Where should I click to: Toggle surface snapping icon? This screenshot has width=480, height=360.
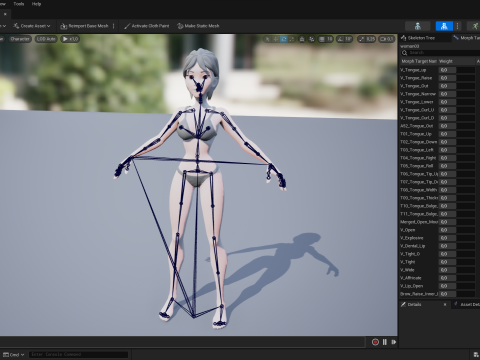pyautogui.click(x=311, y=39)
